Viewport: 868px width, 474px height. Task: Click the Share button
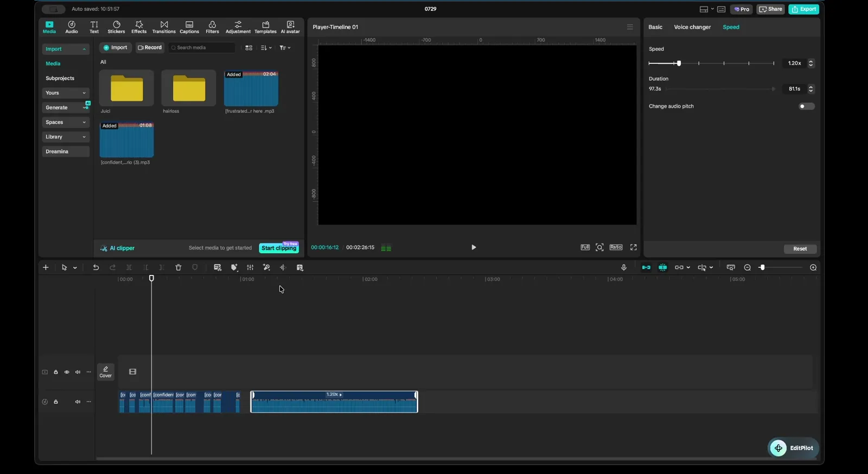(770, 9)
